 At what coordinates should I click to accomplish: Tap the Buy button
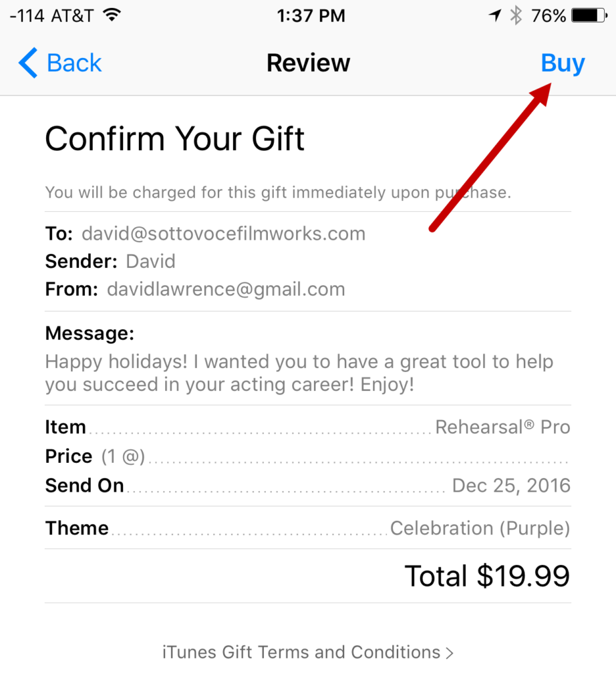[x=563, y=63]
